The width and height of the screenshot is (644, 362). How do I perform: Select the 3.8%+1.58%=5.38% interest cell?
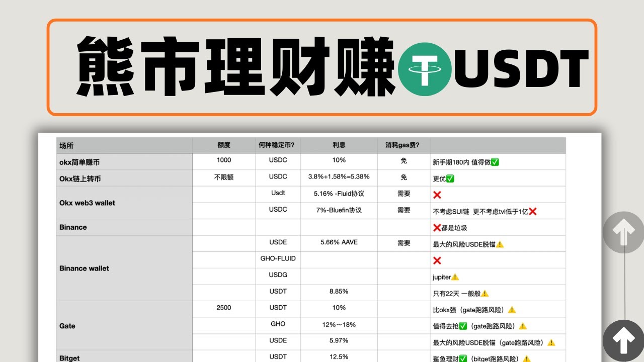pyautogui.click(x=339, y=177)
